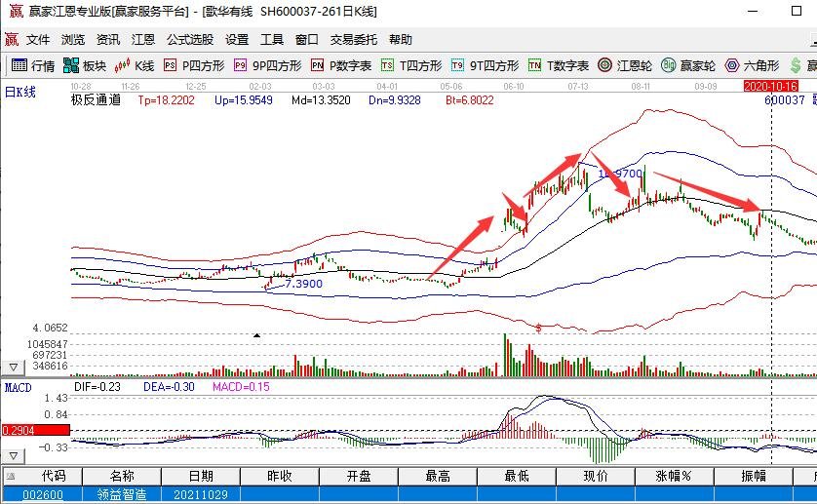Select the 领益智造 name cell
The image size is (817, 504).
(x=122, y=494)
